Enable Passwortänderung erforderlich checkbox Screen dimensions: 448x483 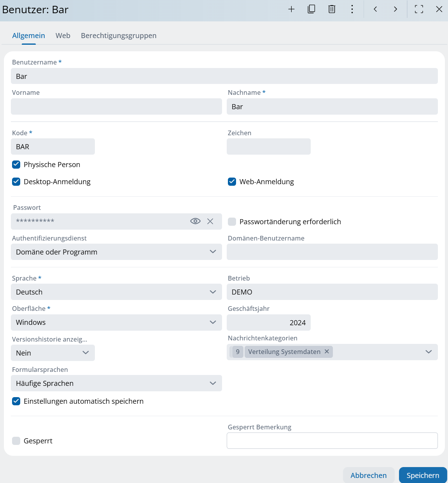tap(232, 221)
